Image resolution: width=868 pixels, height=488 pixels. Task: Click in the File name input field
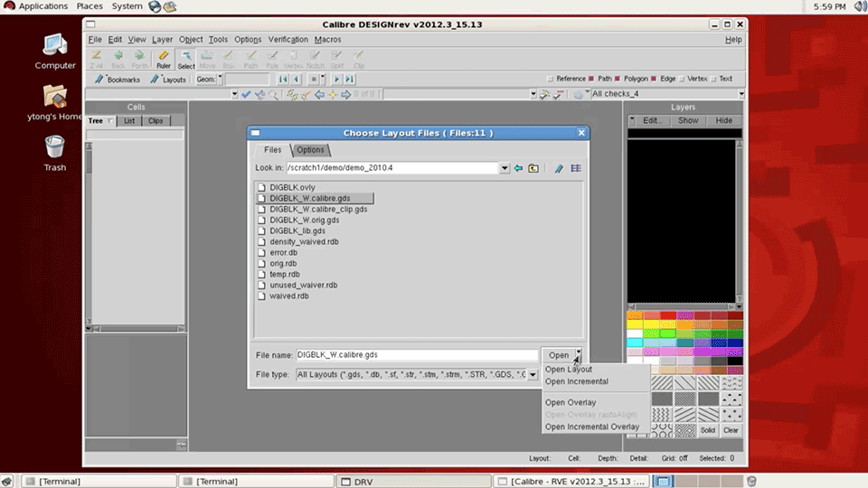pos(416,355)
